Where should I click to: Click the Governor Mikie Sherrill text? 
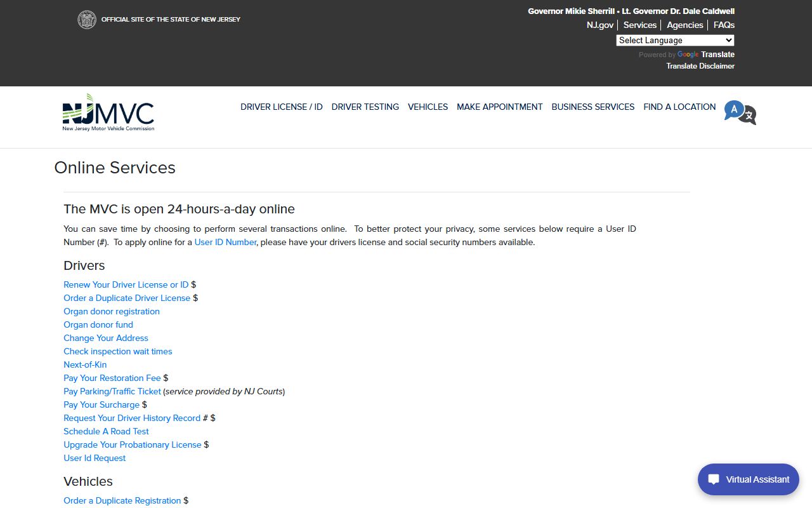coord(571,11)
